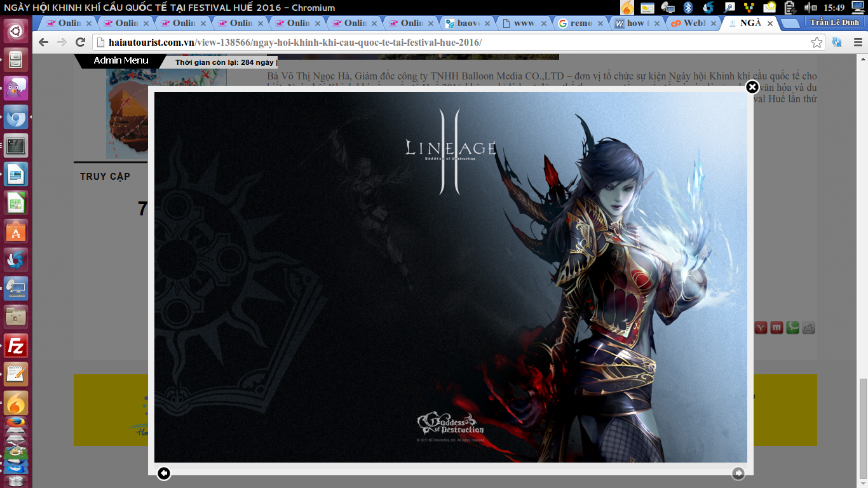Show the next image in lightbox
Image resolution: width=868 pixels, height=488 pixels.
[x=738, y=473]
